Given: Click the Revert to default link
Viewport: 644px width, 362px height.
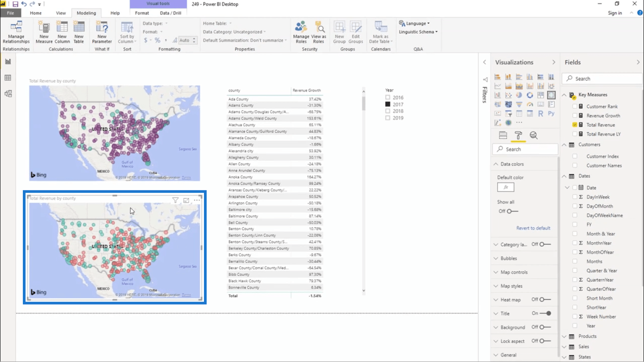Looking at the screenshot, I should [x=533, y=228].
